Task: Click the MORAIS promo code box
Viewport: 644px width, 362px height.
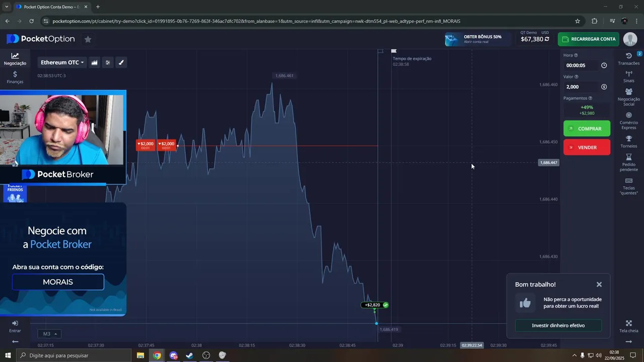Action: (58, 282)
